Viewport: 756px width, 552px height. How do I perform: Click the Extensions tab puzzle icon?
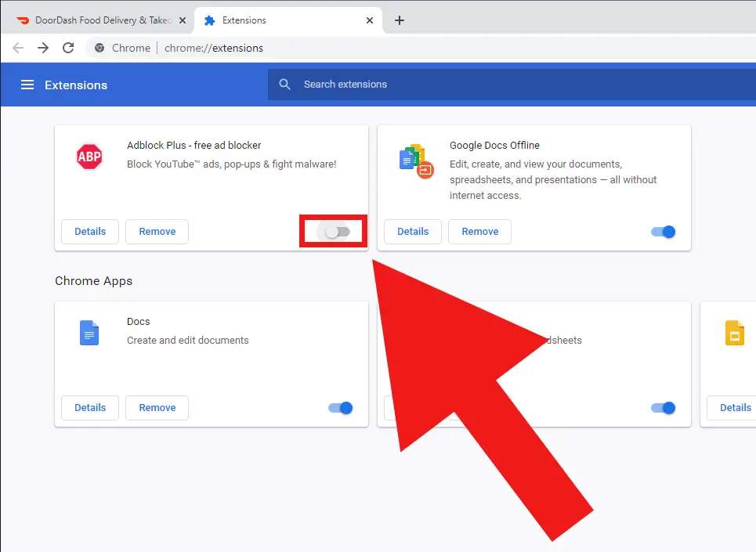[x=209, y=20]
